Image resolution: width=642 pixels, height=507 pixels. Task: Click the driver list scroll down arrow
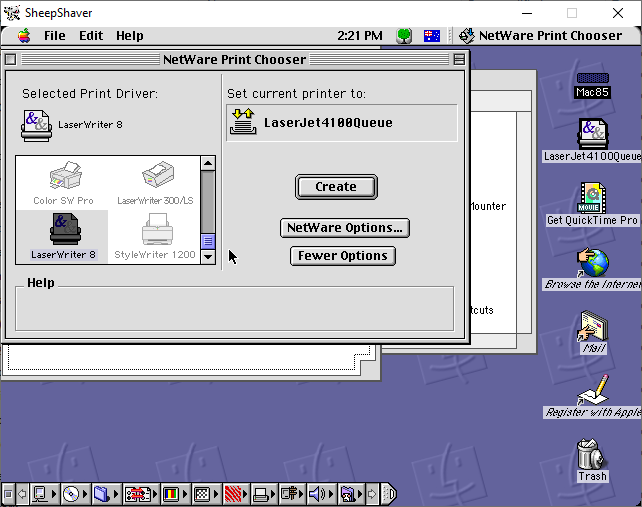[208, 257]
